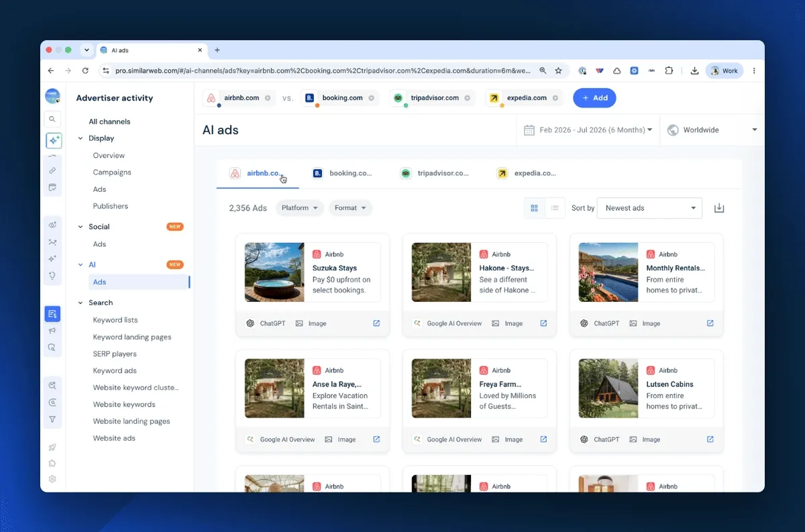Click the zoom magnifier in the address bar
This screenshot has width=805, height=532.
543,70
